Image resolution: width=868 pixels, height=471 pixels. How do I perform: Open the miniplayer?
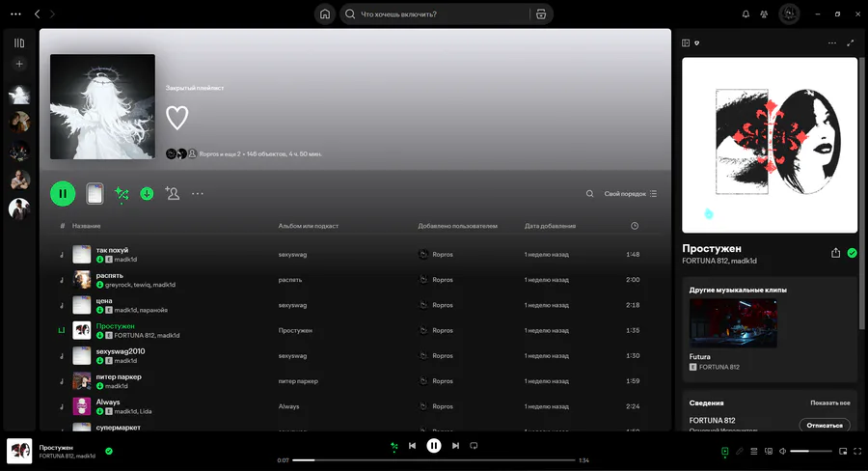[x=843, y=451]
